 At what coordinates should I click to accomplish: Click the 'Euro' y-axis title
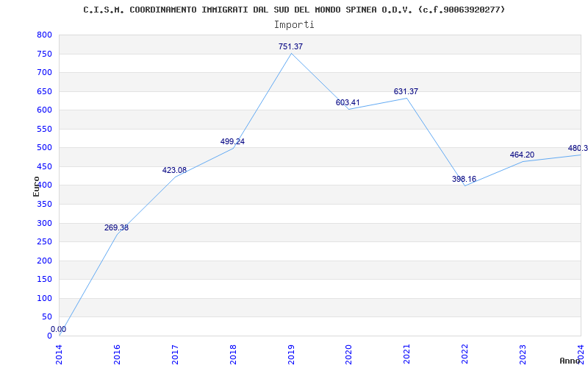tap(36, 186)
